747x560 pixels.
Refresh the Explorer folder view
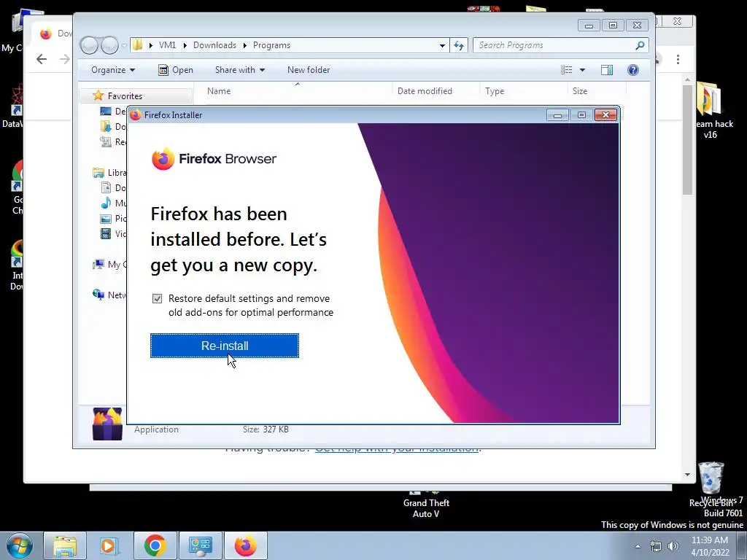[x=459, y=45]
